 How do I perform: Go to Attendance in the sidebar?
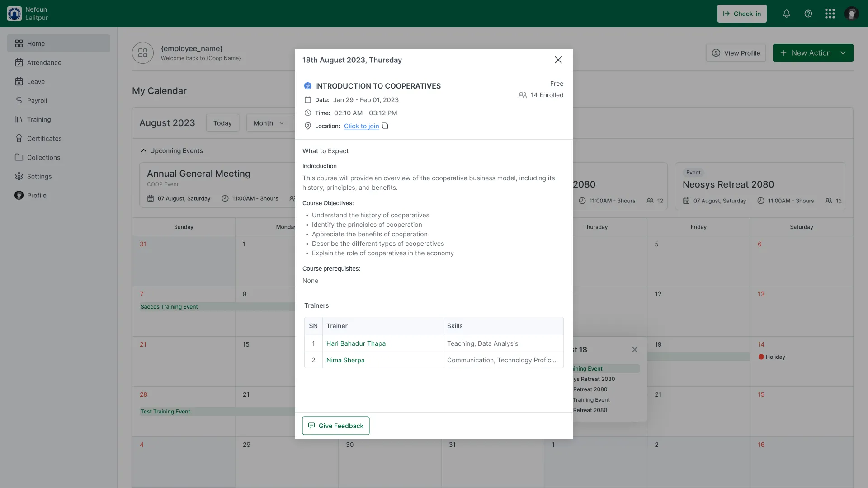59,62
